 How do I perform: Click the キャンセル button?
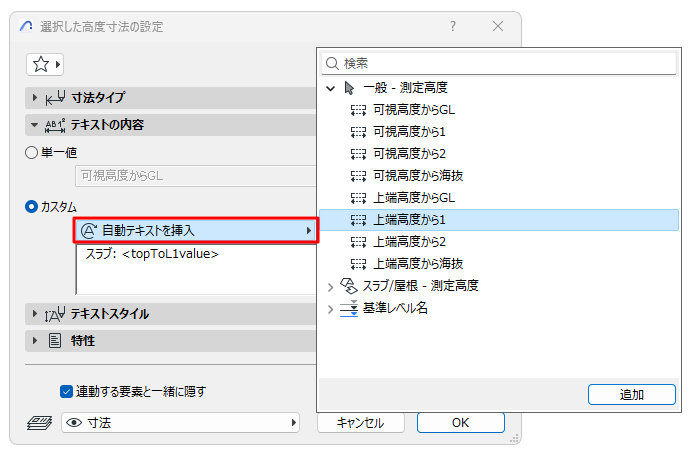pyautogui.click(x=361, y=423)
